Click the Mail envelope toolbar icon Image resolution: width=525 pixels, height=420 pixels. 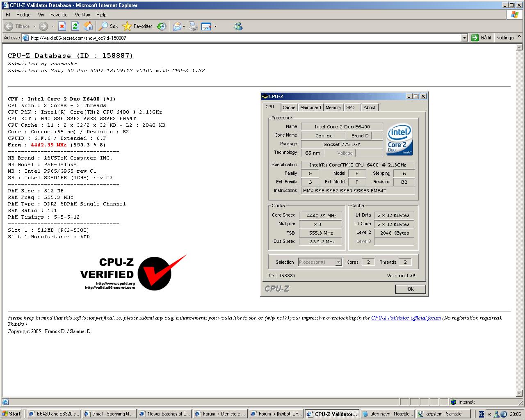(x=177, y=26)
